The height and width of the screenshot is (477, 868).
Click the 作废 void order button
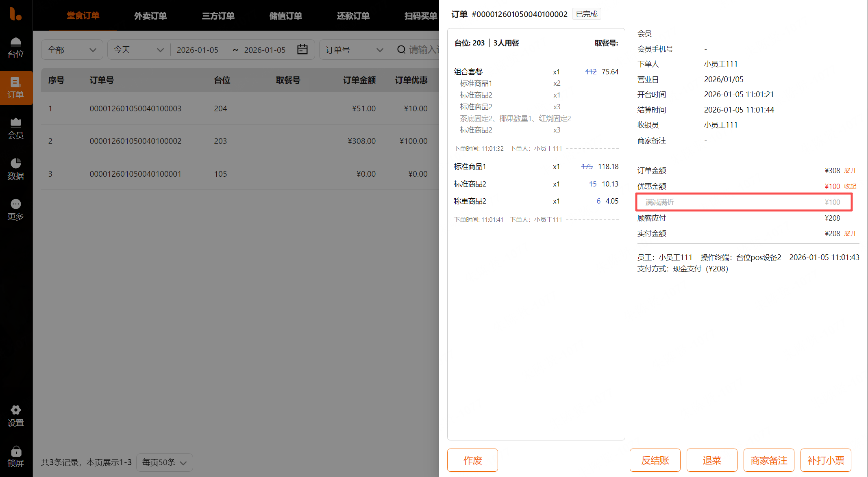[472, 460]
